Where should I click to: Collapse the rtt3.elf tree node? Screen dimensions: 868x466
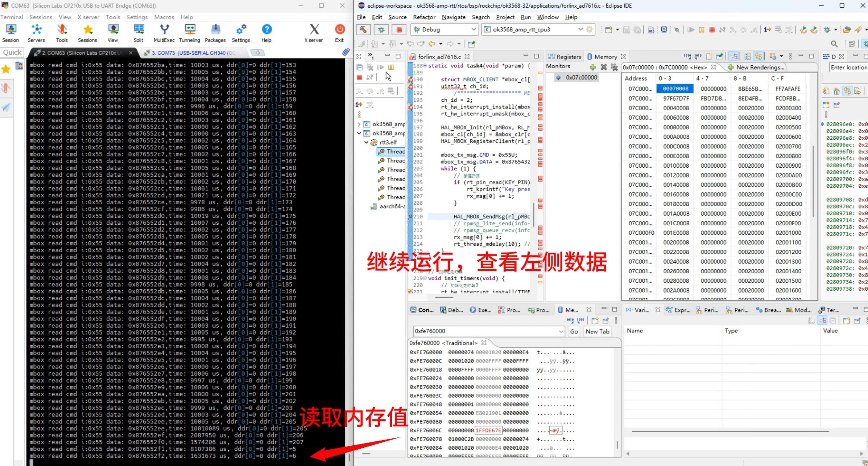(366, 142)
